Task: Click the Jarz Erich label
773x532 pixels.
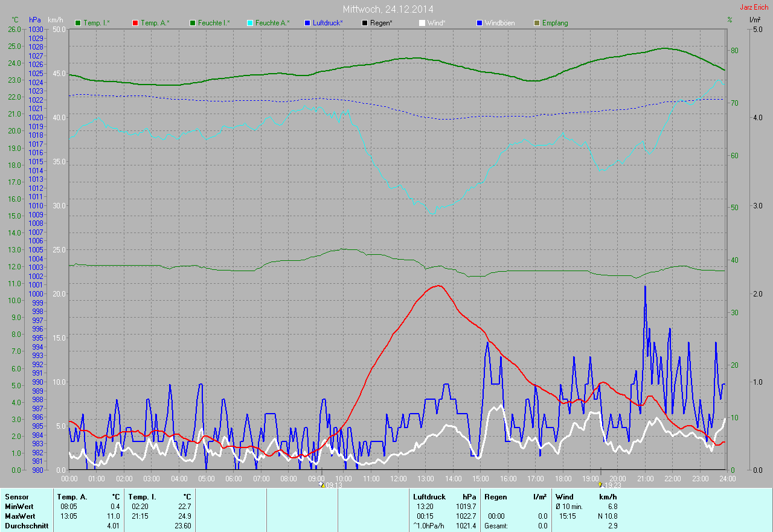Action: pos(754,7)
